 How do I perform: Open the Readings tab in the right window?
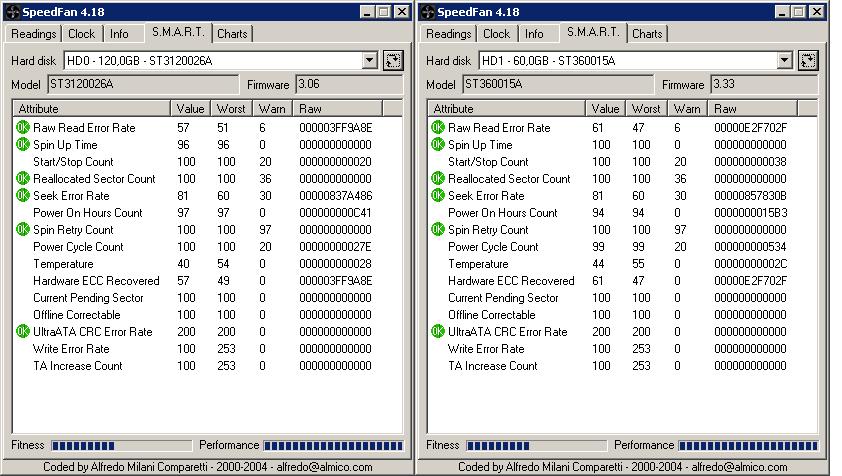coord(448,34)
